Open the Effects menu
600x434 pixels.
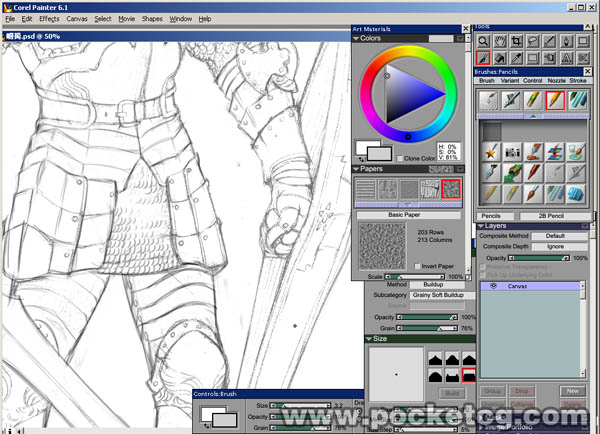pos(49,19)
